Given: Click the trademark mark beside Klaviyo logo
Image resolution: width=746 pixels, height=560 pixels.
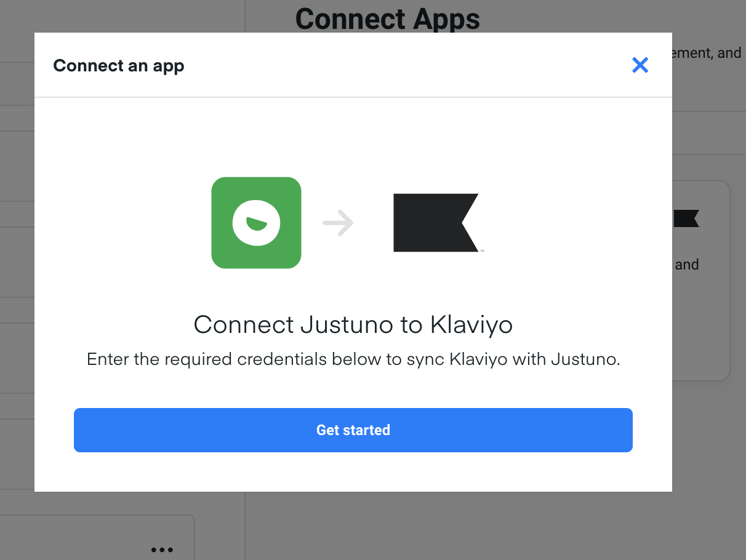Looking at the screenshot, I should pos(482,251).
